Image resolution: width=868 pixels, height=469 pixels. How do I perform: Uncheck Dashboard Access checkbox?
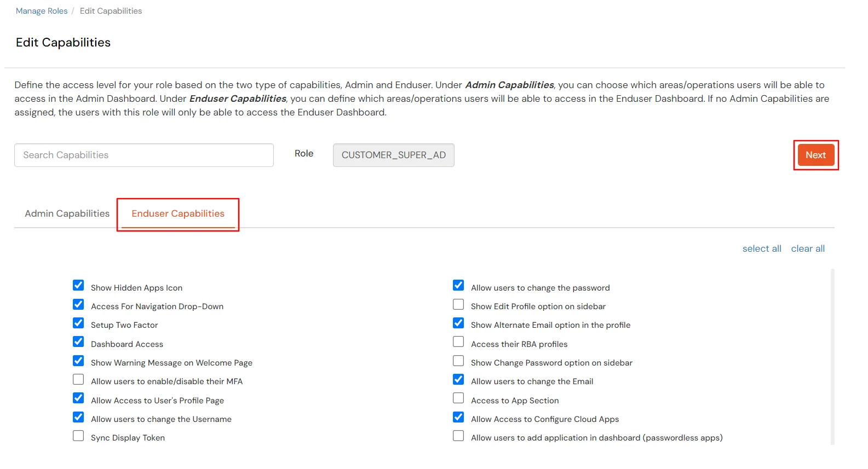point(78,342)
